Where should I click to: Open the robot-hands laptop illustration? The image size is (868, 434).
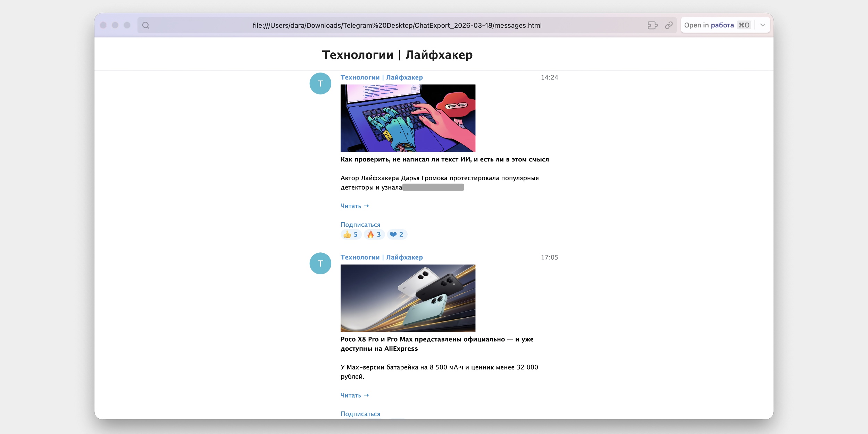pyautogui.click(x=408, y=118)
